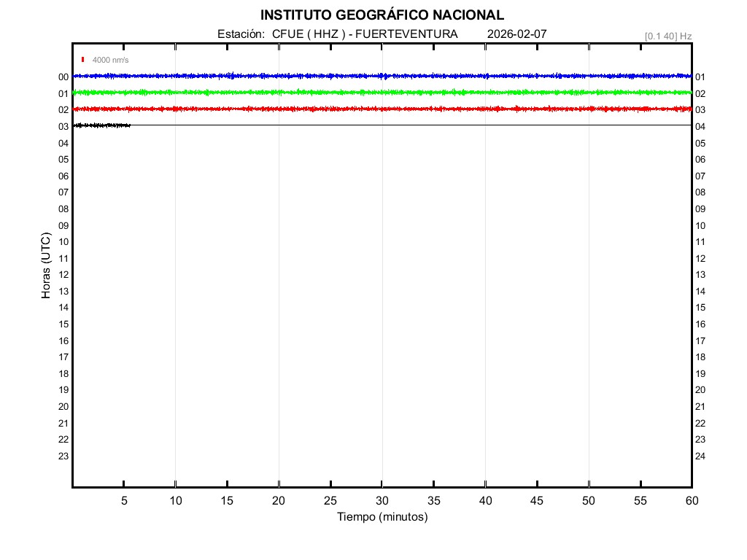Click the red amplitude scale bar marker
Viewport: 747px width, 560px height.
pos(83,60)
